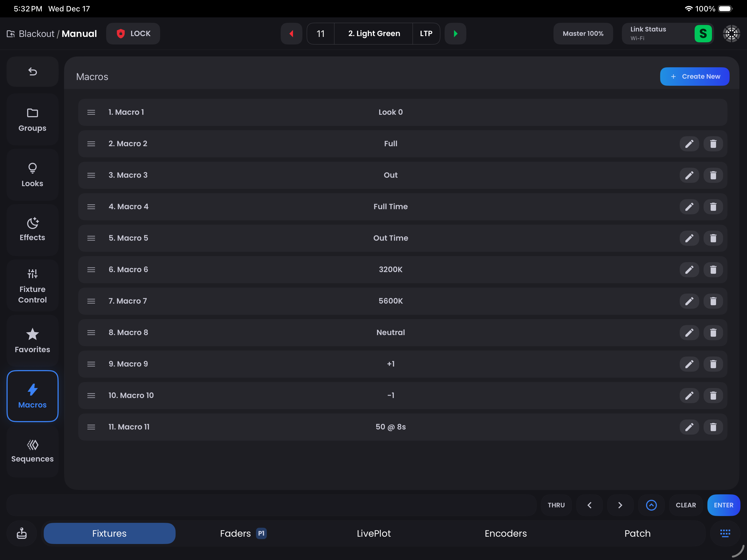Click the back arrow sidebar icon

32,72
